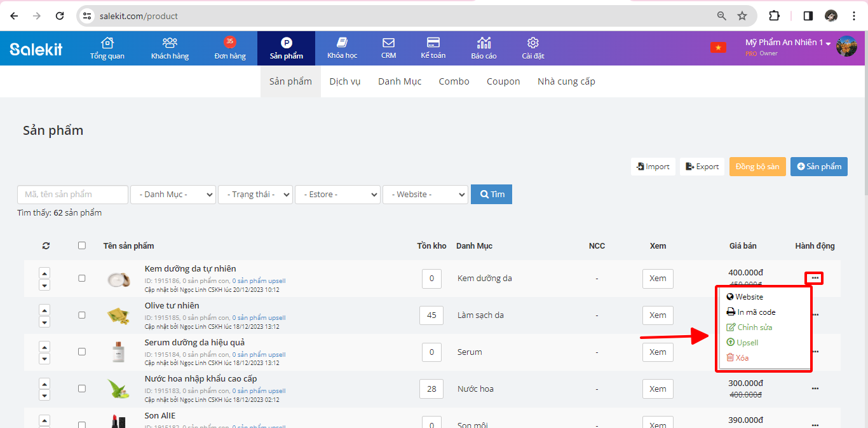Go to Khách hàng customers icon
This screenshot has height=428, width=868.
[x=170, y=43]
